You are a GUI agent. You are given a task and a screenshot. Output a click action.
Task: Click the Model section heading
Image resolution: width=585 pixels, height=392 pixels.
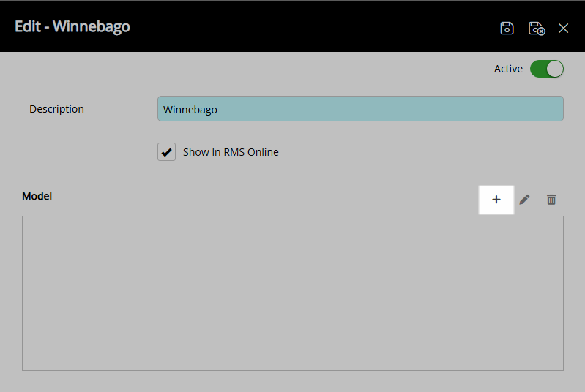pos(37,196)
